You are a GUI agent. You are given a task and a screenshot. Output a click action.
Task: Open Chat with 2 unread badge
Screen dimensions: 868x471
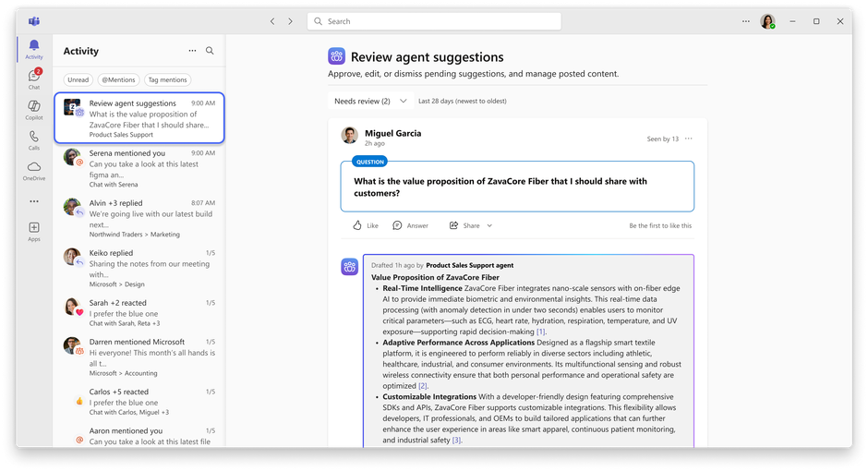pos(34,79)
